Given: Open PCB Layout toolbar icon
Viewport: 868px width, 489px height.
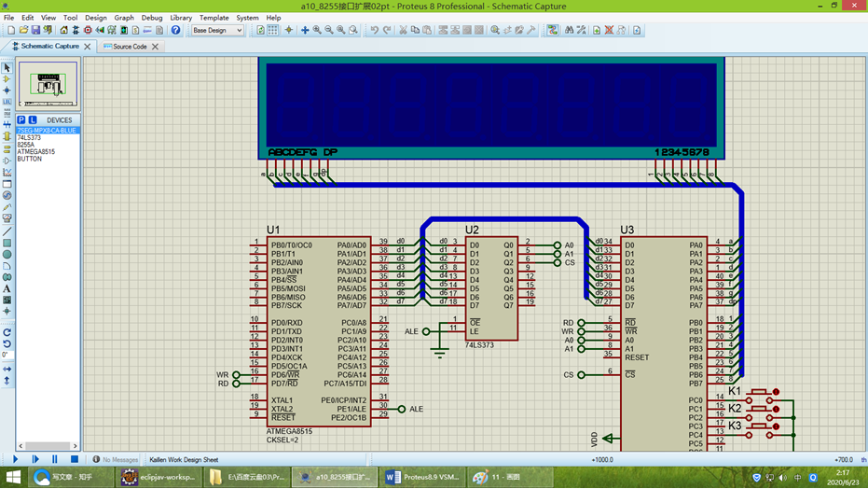Looking at the screenshot, I should tap(88, 31).
